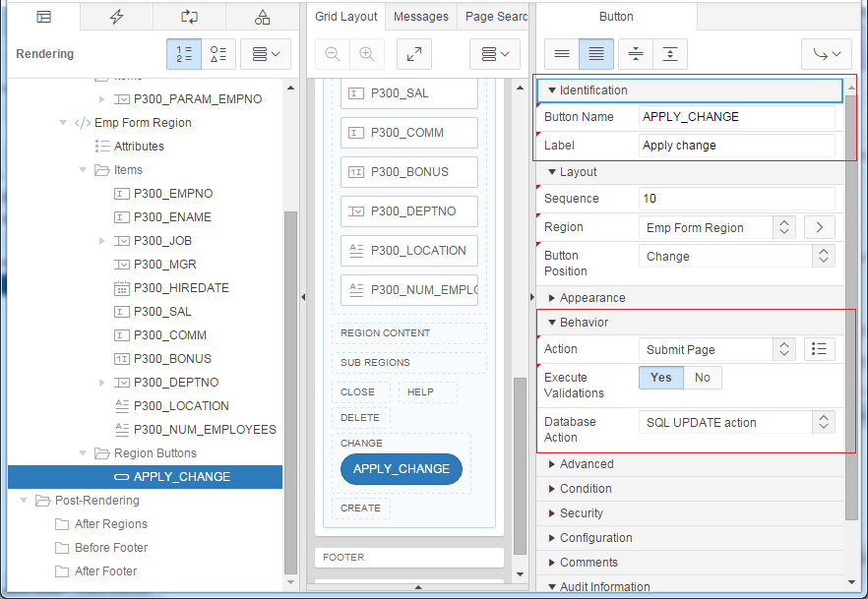Open the Rendering tree menu dropdown
This screenshot has width=868, height=599.
pyautogui.click(x=266, y=54)
